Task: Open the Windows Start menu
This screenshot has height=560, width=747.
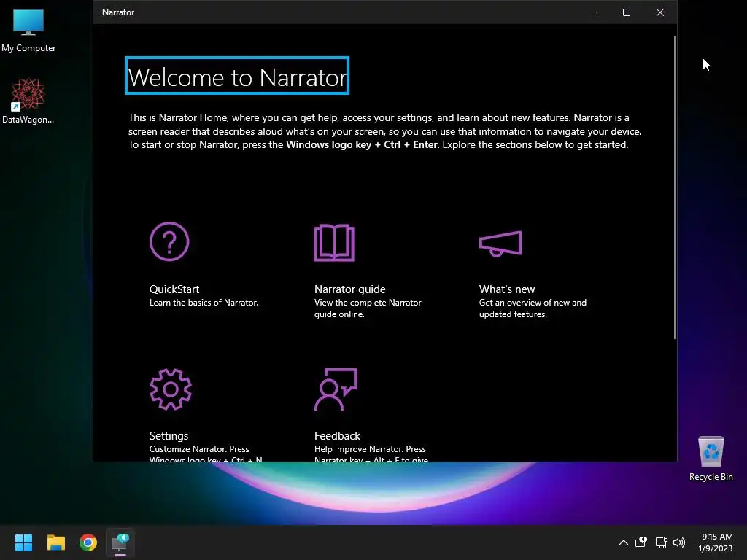Action: click(x=23, y=542)
